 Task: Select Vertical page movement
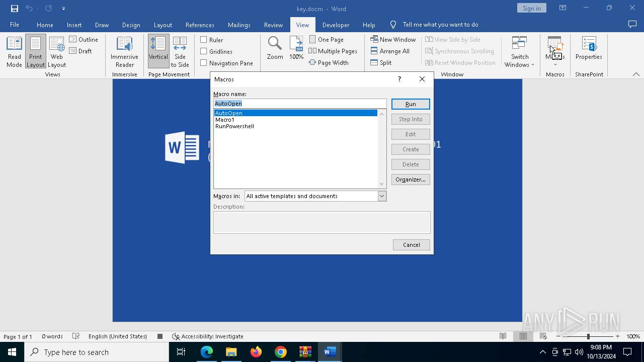(158, 52)
